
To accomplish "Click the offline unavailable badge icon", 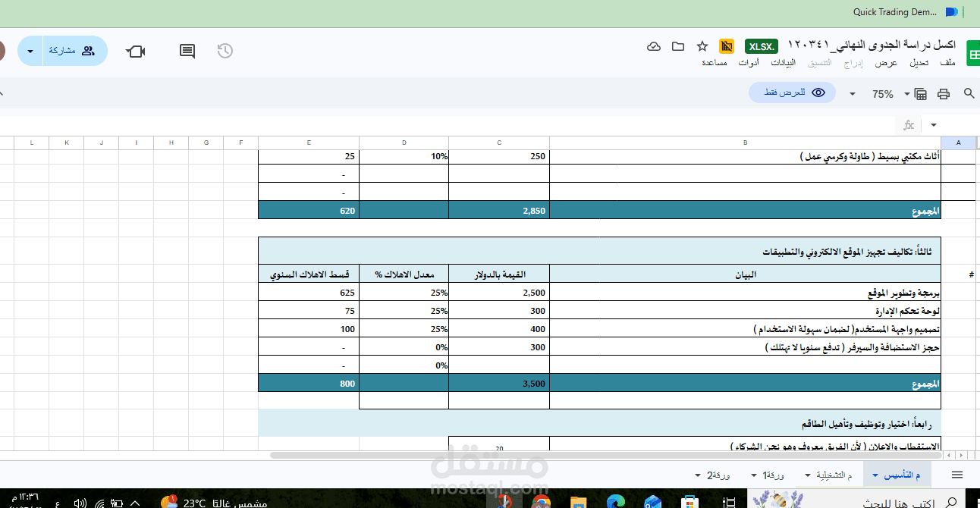I will coord(727,46).
